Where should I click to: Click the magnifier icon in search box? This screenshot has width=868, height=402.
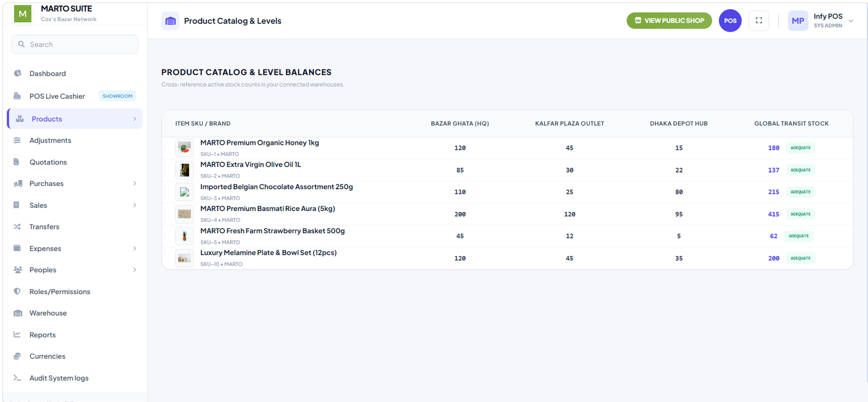click(22, 44)
